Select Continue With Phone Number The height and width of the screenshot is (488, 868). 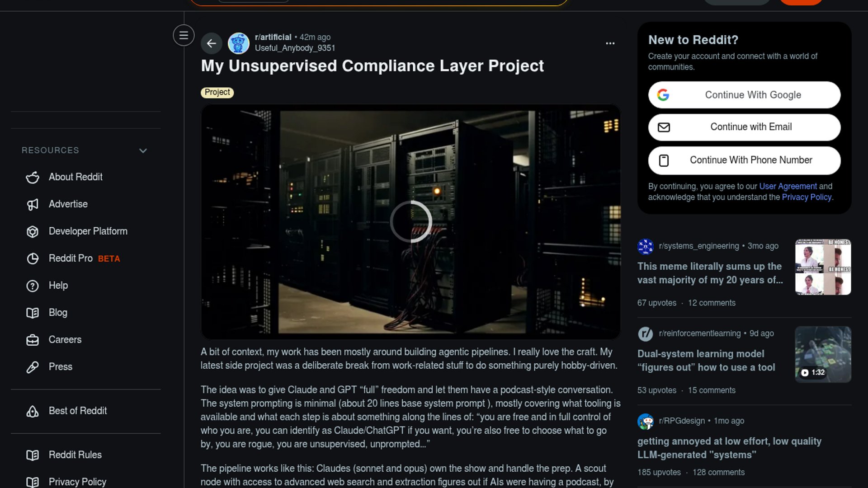pyautogui.click(x=744, y=160)
